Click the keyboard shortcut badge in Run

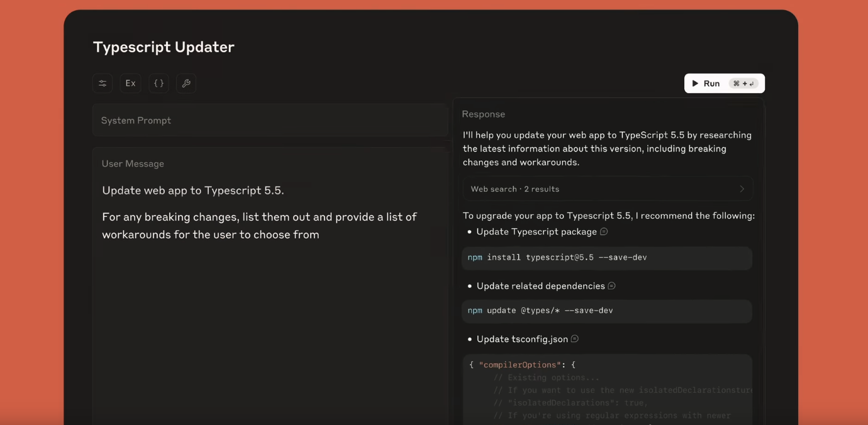pyautogui.click(x=743, y=84)
